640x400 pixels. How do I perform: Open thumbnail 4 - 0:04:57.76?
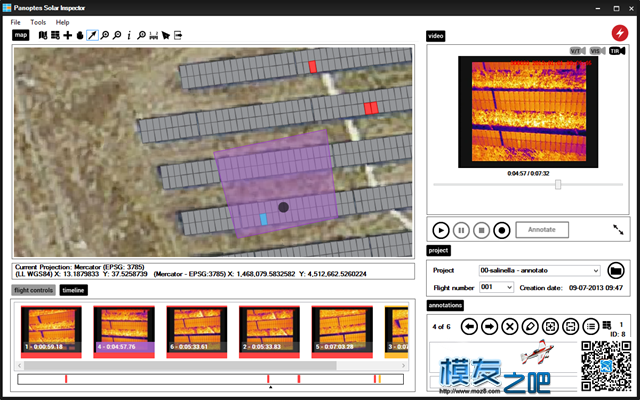(x=124, y=332)
